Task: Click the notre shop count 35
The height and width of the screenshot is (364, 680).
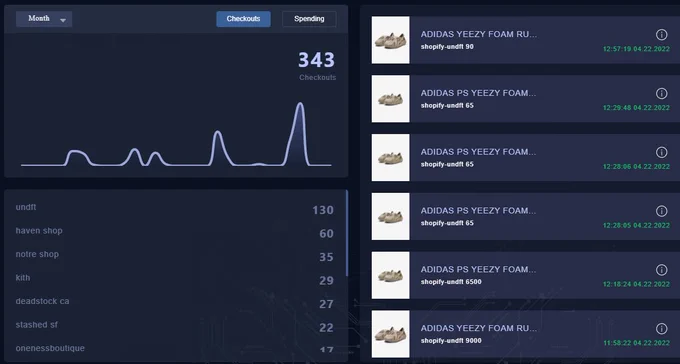Action: pyautogui.click(x=327, y=257)
